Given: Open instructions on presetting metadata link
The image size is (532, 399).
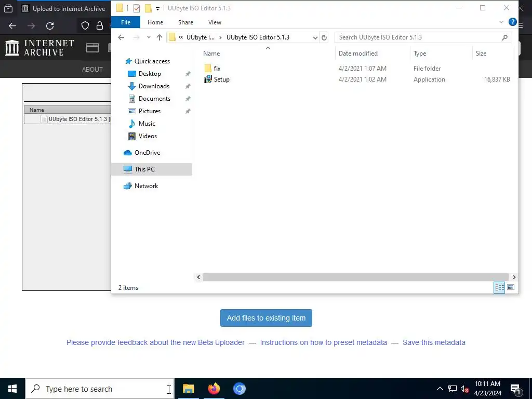Looking at the screenshot, I should pyautogui.click(x=323, y=342).
